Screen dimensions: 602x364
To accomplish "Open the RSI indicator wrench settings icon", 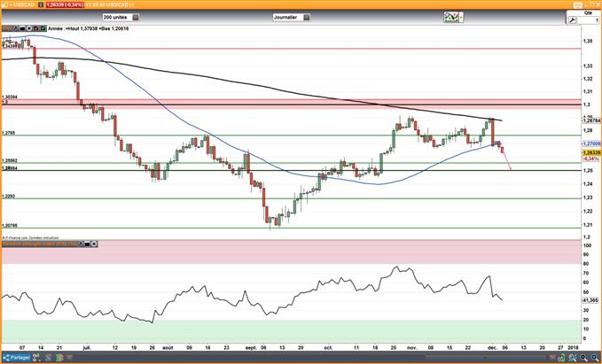I will 81,244.
